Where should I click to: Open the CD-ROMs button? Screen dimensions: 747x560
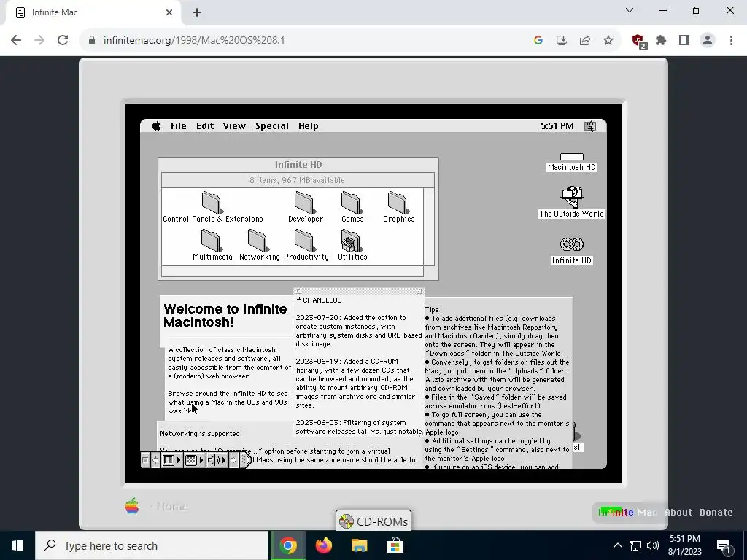[373, 521]
